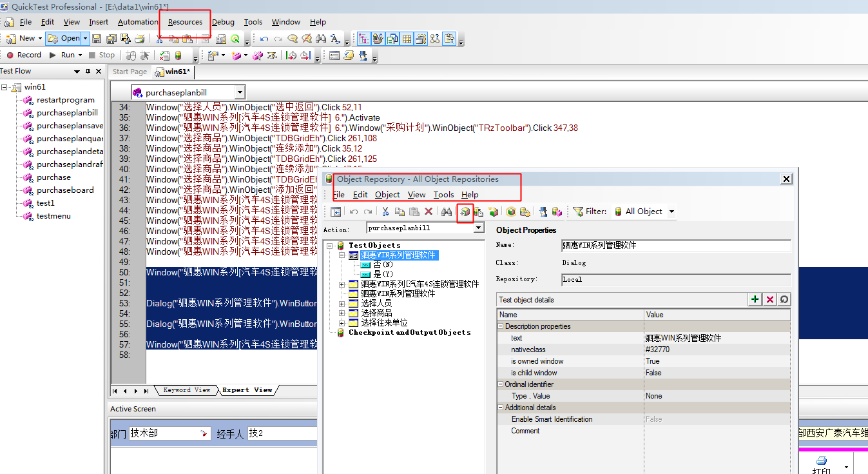Collapse the Description properties section

[x=501, y=326]
